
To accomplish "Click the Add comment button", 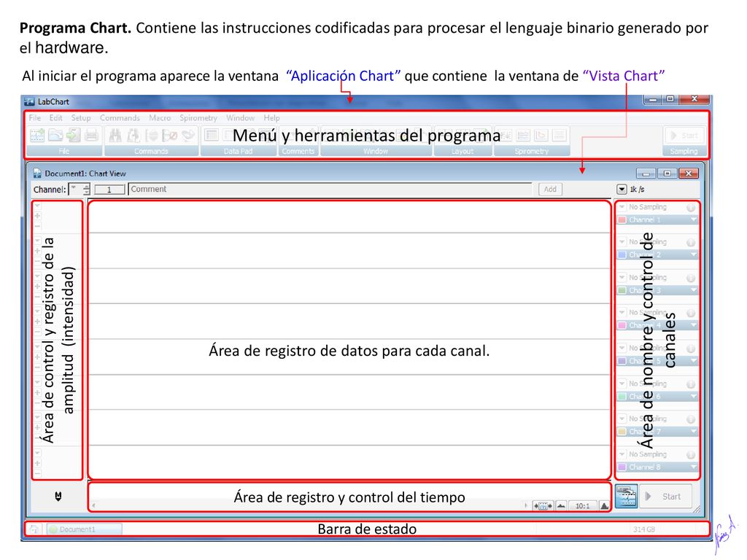I will 550,189.
